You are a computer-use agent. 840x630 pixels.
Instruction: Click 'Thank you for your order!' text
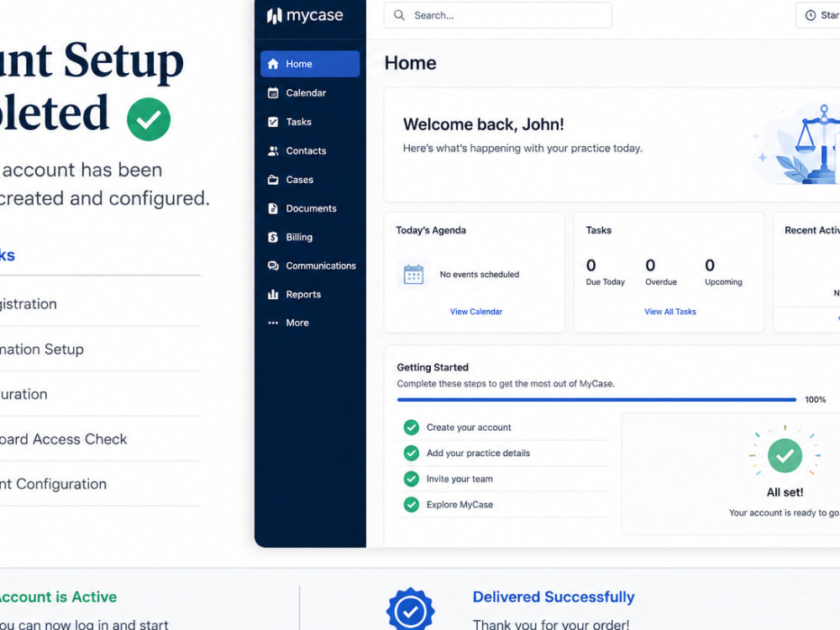[x=551, y=625]
